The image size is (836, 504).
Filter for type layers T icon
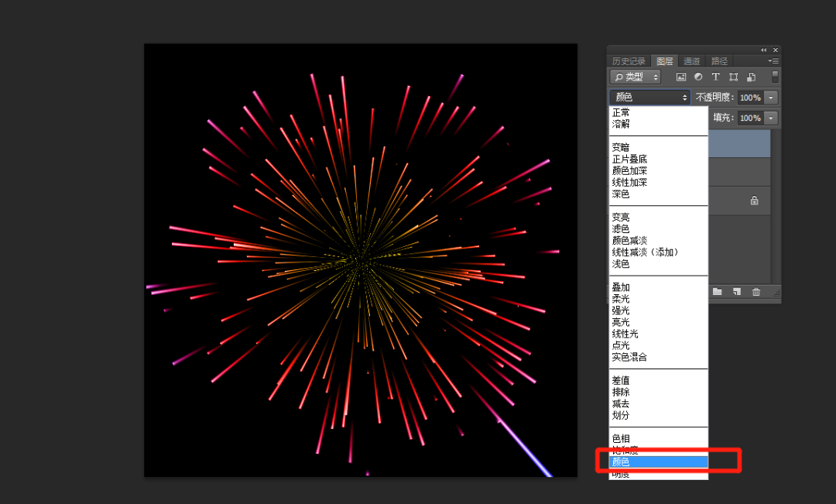coord(715,77)
